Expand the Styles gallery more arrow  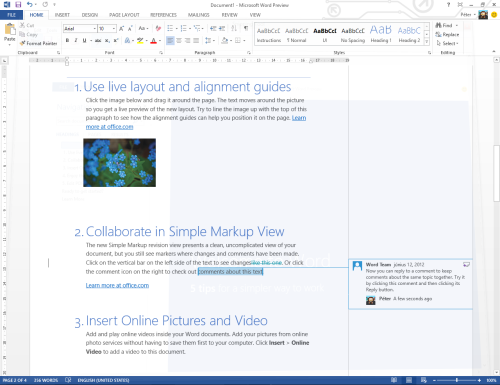[426, 41]
